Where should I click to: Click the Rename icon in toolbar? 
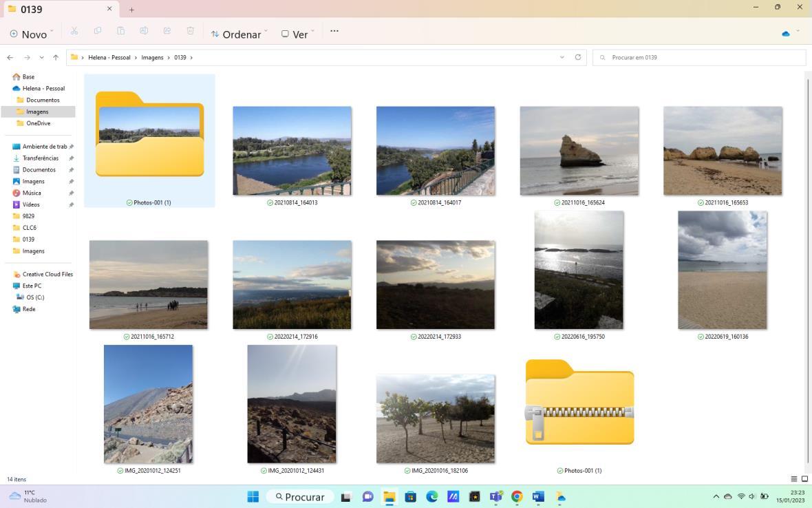(x=144, y=31)
